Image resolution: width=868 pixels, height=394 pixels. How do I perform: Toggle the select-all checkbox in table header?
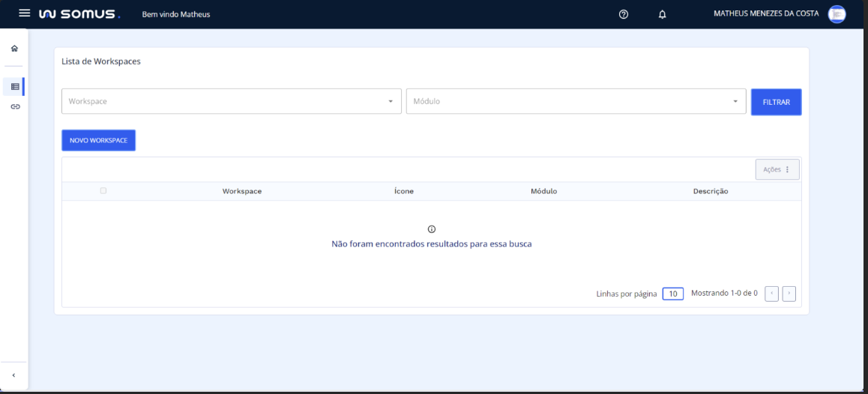[x=103, y=190]
